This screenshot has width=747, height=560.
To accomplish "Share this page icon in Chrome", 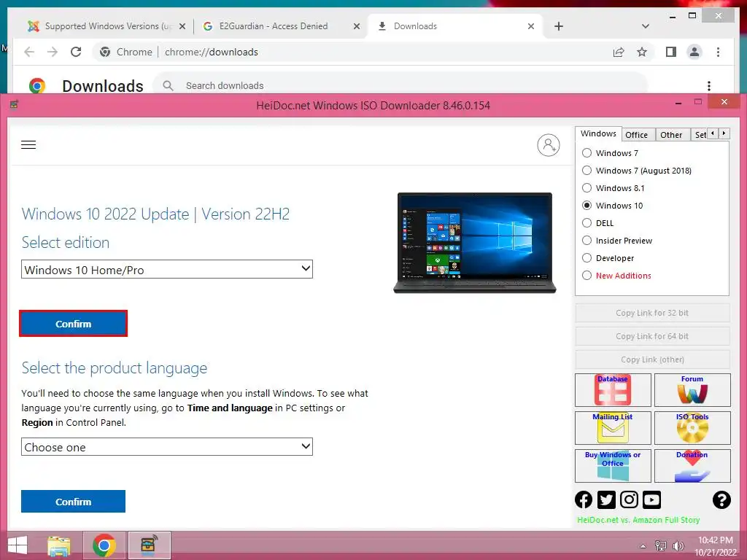I will (619, 52).
